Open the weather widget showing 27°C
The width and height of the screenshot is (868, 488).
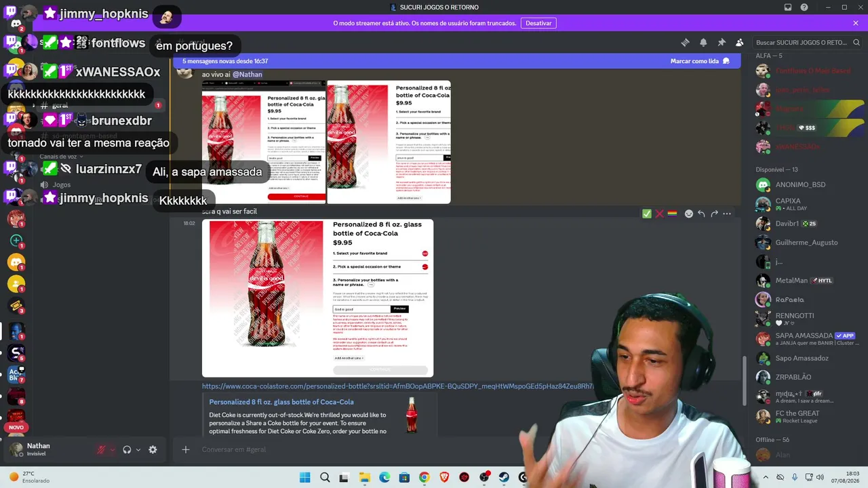pos(29,477)
